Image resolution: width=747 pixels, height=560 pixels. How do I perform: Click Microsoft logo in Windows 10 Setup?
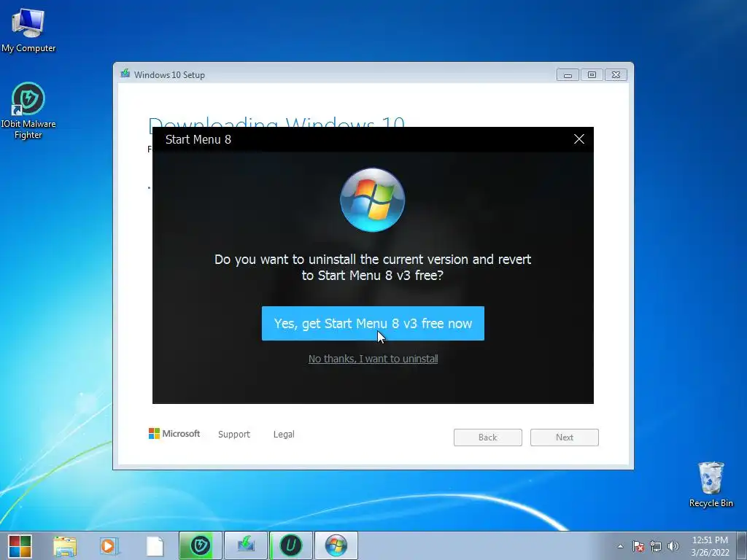[174, 433]
